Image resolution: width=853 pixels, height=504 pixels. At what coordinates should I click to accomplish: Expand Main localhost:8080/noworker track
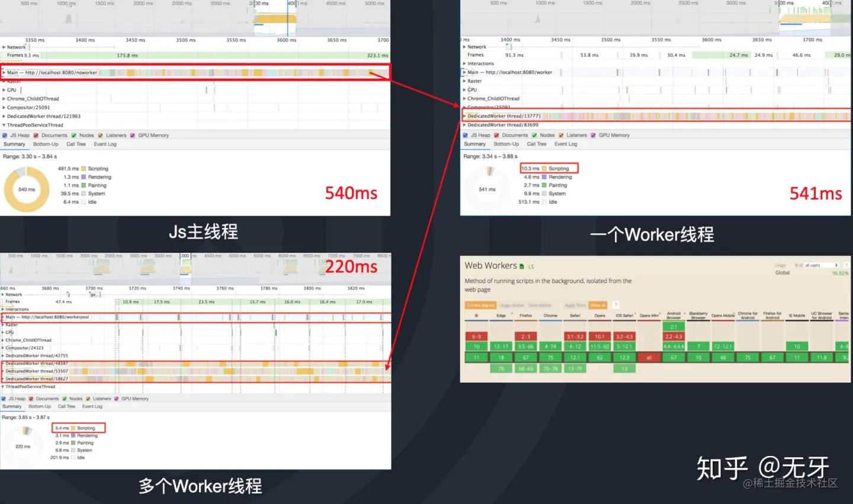4,73
